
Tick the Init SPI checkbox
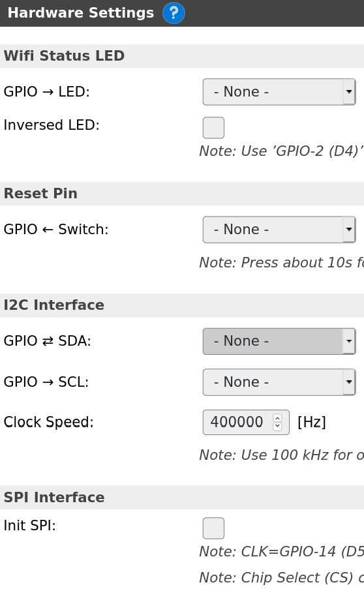click(213, 528)
